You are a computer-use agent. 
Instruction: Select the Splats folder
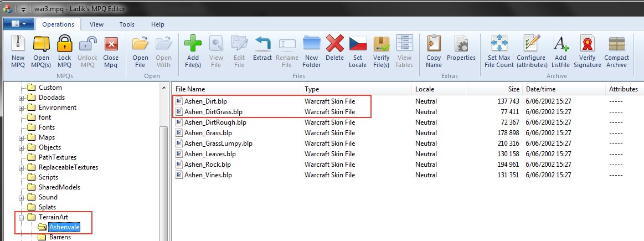point(47,207)
